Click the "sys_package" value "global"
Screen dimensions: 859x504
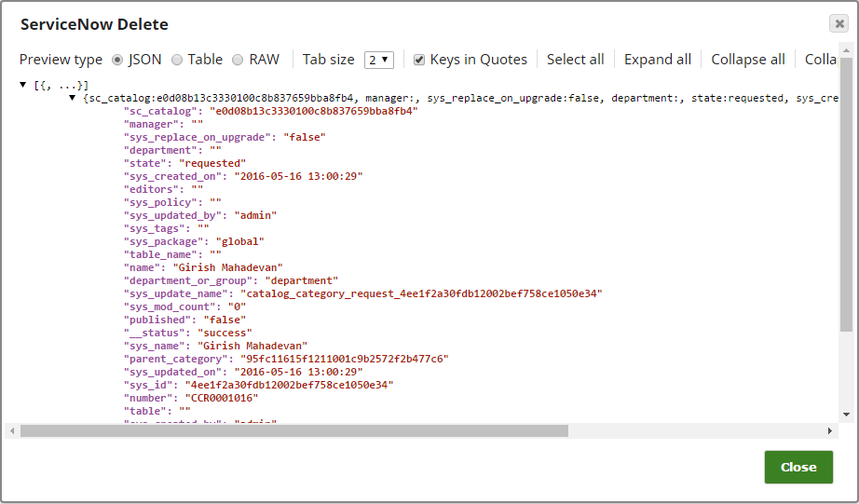[x=240, y=241]
